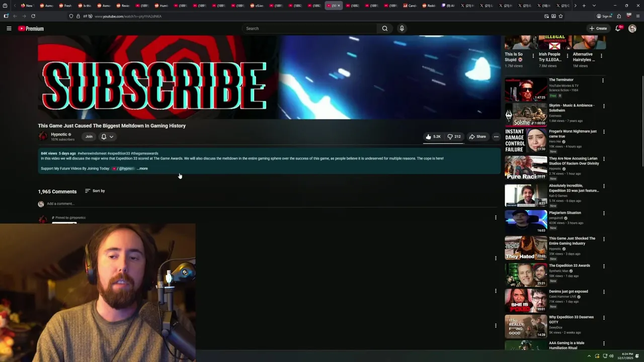Open the notification bell dropdown for Hypnotic
The width and height of the screenshot is (644, 362).
coord(107,137)
